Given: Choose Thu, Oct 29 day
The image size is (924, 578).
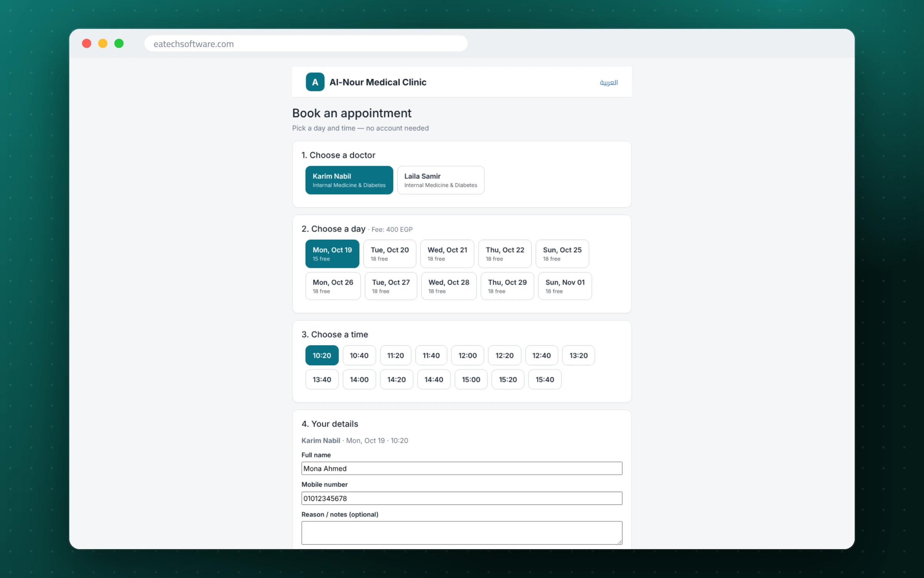Looking at the screenshot, I should pos(507,286).
